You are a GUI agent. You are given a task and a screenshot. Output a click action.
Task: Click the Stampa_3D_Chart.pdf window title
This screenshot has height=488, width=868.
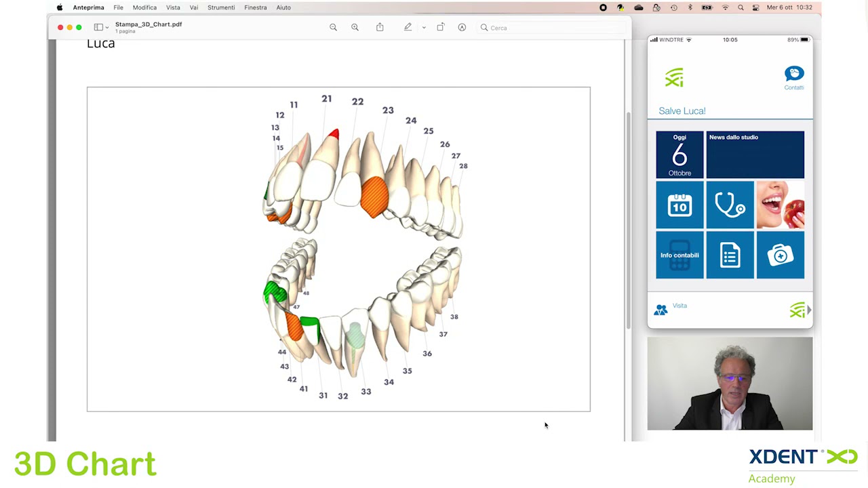149,24
